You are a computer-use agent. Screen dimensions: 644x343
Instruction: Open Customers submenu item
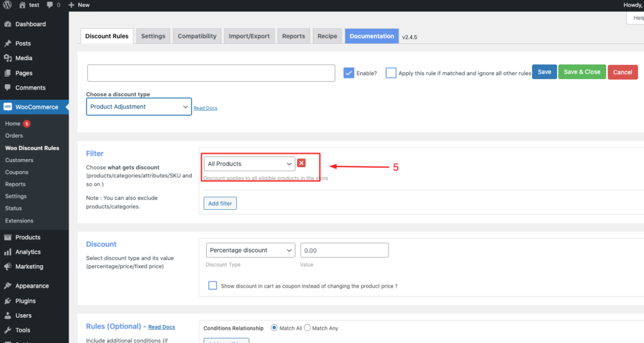click(19, 160)
